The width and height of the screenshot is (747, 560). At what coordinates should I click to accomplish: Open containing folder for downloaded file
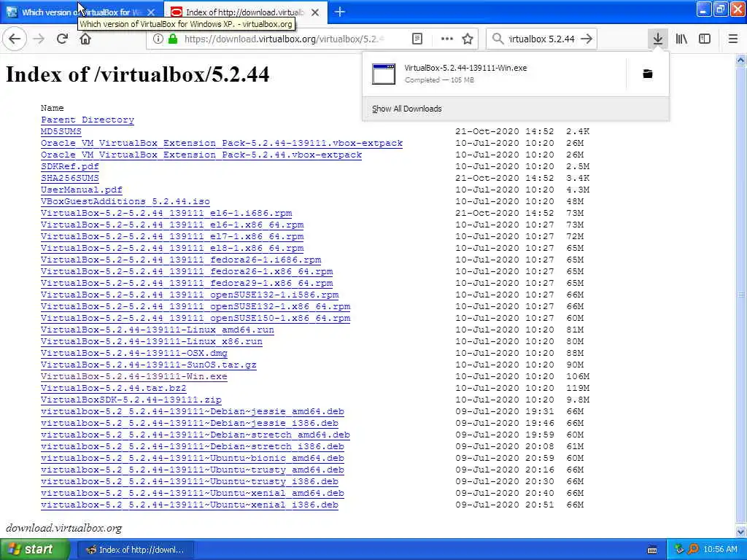(x=648, y=74)
